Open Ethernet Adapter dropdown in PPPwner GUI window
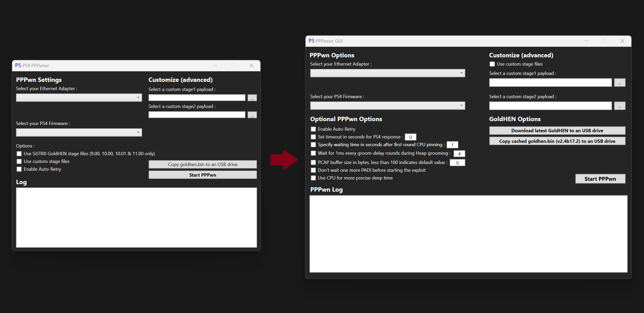644x313 pixels. pyautogui.click(x=387, y=73)
